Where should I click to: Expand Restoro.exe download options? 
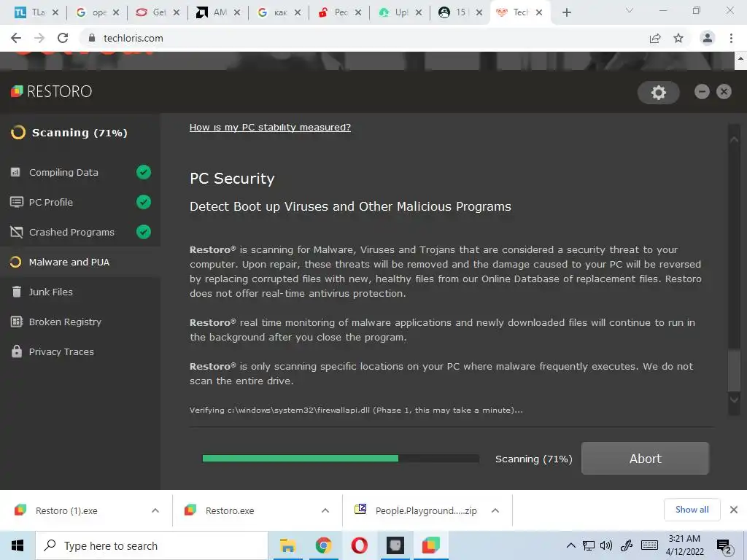click(325, 510)
